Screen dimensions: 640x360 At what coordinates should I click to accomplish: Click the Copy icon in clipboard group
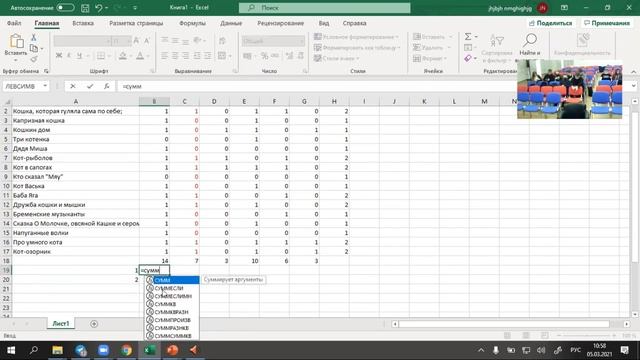[34, 49]
